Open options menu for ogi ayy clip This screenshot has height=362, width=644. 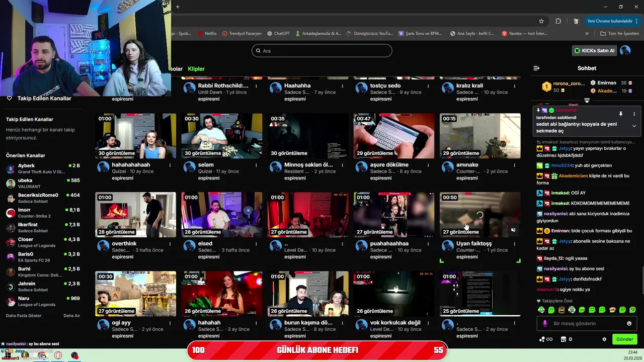coord(170,323)
